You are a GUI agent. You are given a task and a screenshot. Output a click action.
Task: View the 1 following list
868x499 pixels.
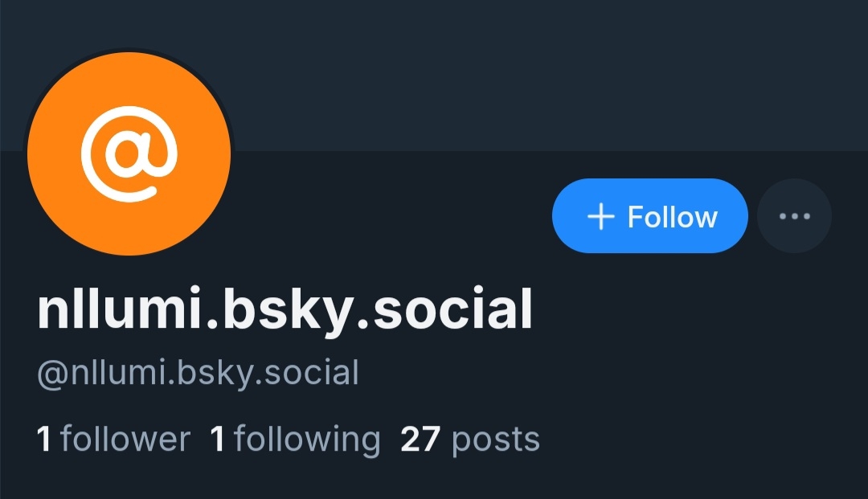coord(296,440)
